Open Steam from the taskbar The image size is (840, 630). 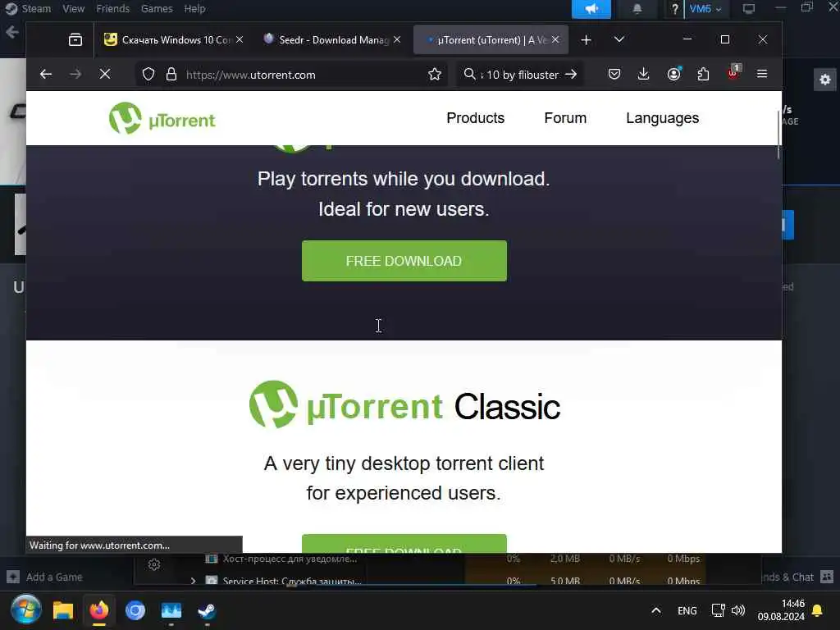tap(208, 610)
